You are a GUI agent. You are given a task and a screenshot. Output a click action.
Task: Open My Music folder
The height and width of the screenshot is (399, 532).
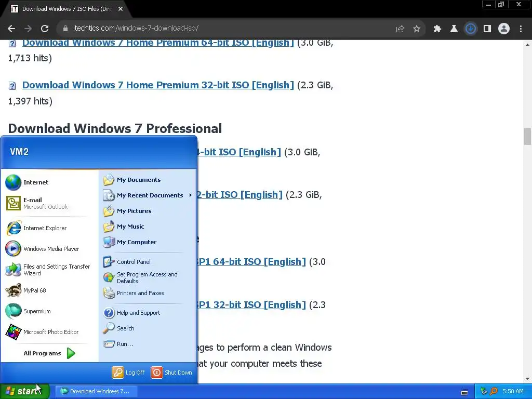click(148, 227)
